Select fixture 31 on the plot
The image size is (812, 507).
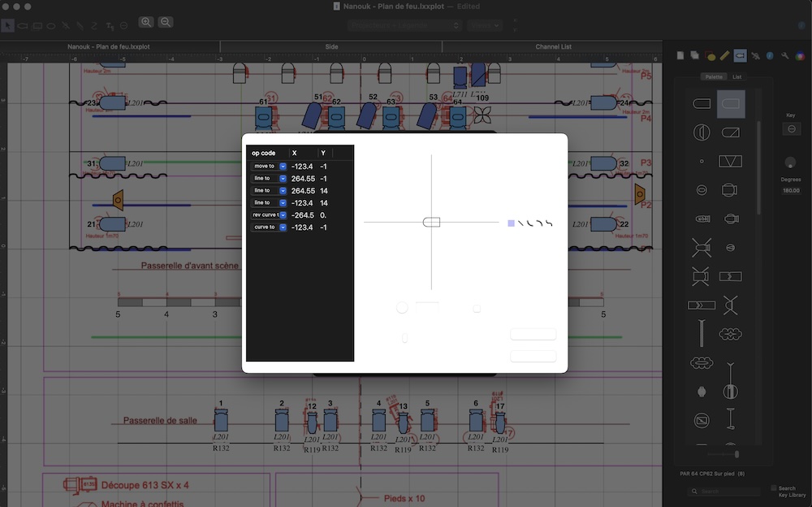pos(112,164)
